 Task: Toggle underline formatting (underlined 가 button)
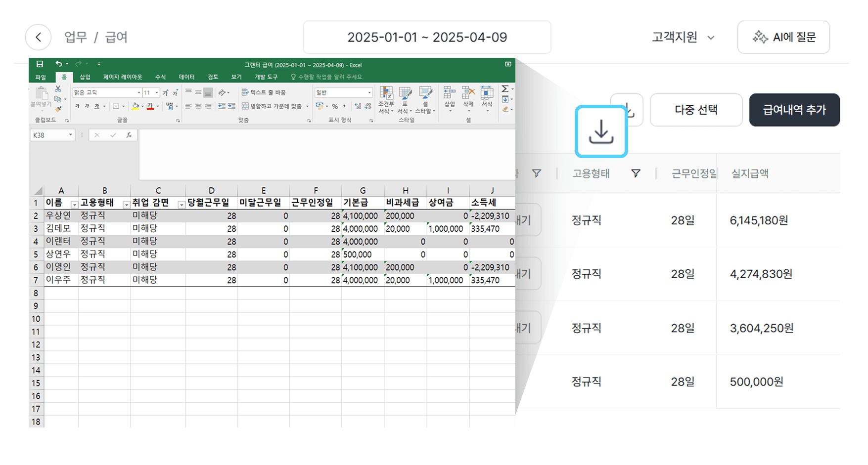pos(96,106)
